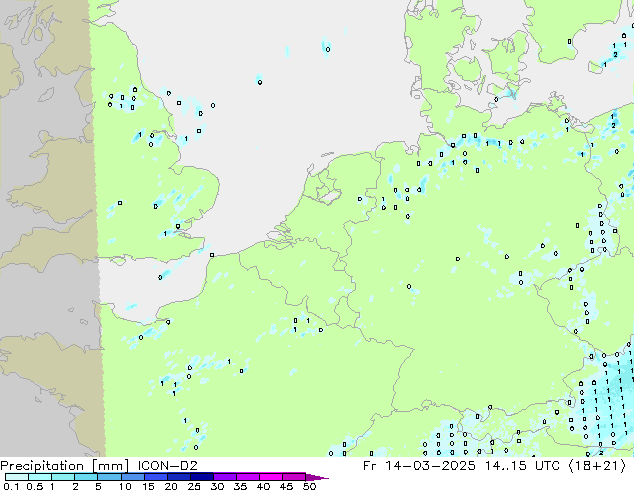Image resolution: width=634 pixels, height=490 pixels.
Task: Click the date text '14-03-2025'
Action: (x=430, y=466)
